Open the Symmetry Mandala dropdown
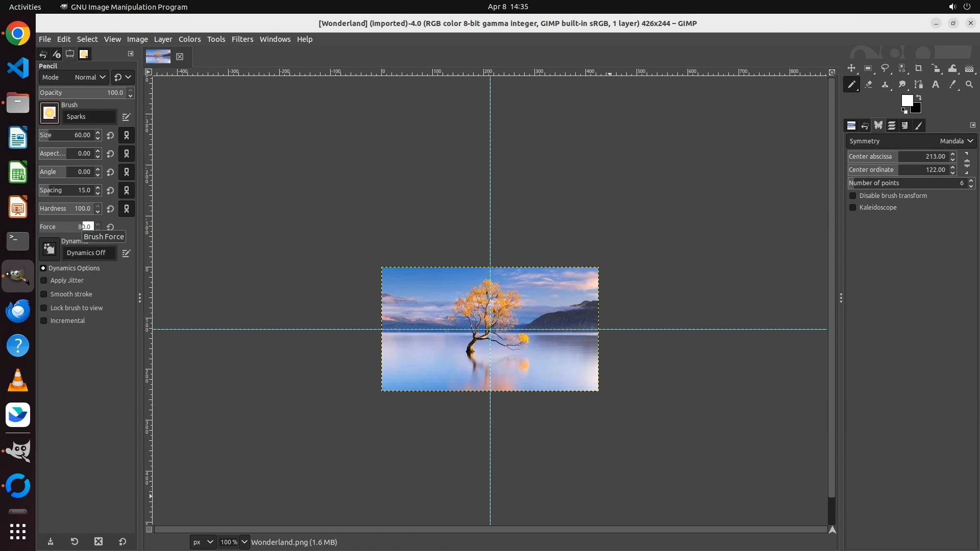 tap(957, 141)
